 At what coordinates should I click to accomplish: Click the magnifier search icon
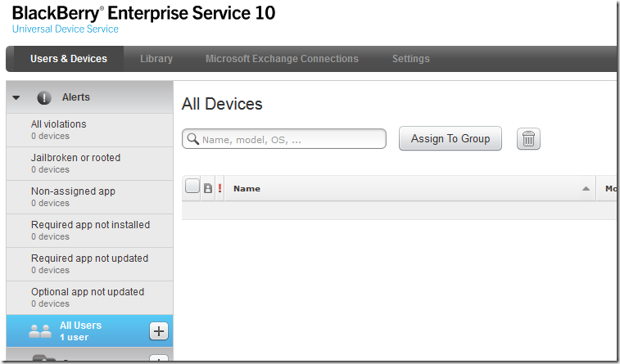point(193,139)
